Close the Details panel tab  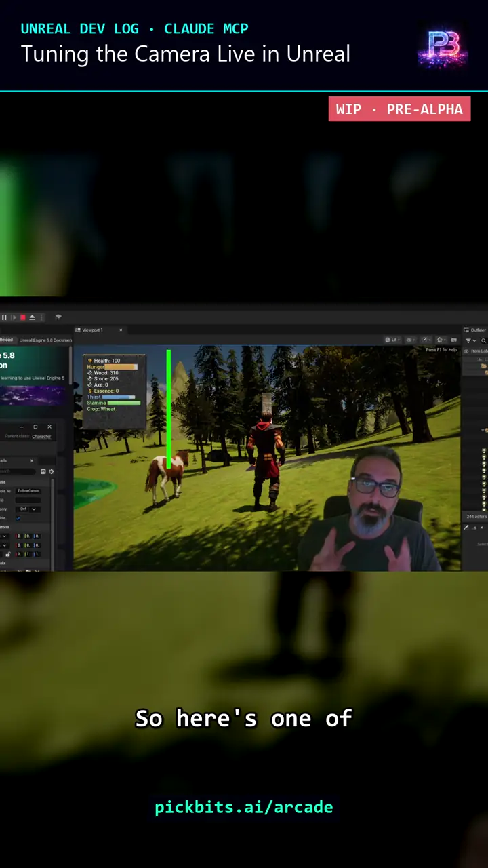click(x=32, y=461)
